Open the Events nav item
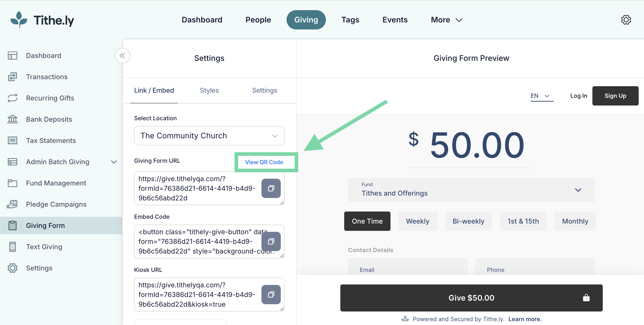 (x=395, y=20)
